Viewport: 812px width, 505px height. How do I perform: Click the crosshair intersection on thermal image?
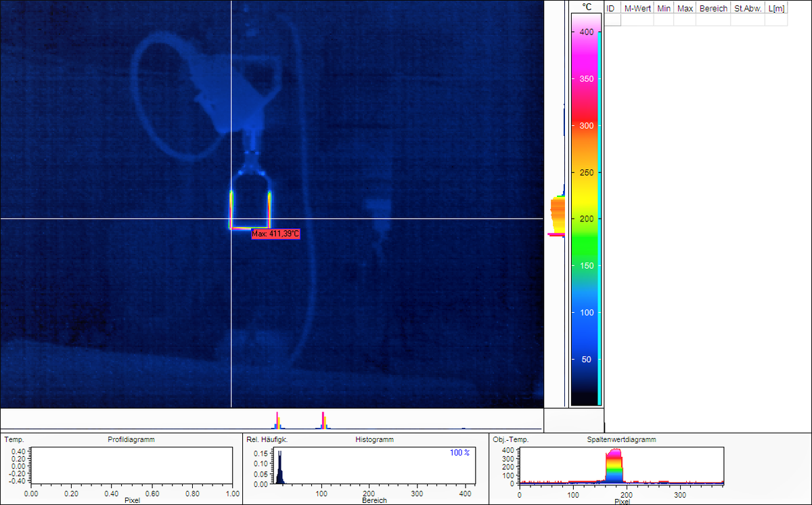coord(231,219)
